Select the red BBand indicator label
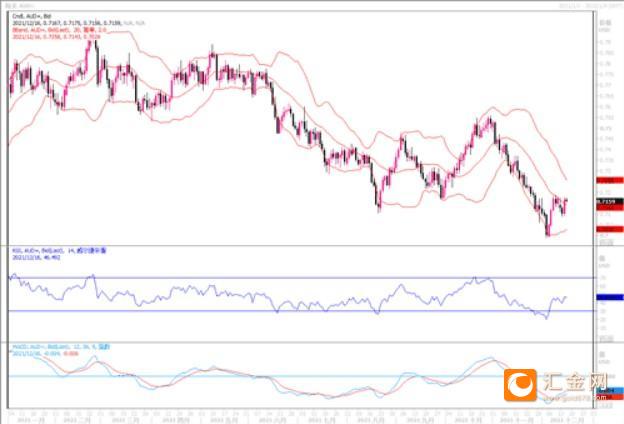The width and height of the screenshot is (624, 424). 59,30
